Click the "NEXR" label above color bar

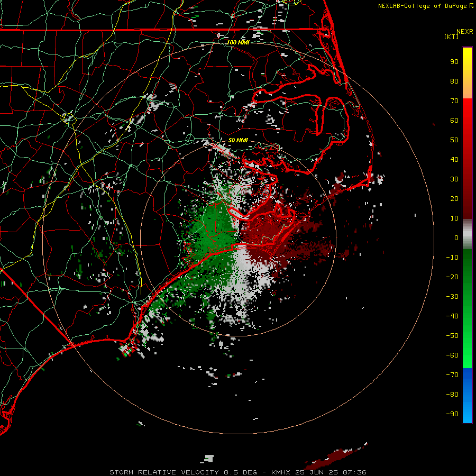[x=465, y=32]
